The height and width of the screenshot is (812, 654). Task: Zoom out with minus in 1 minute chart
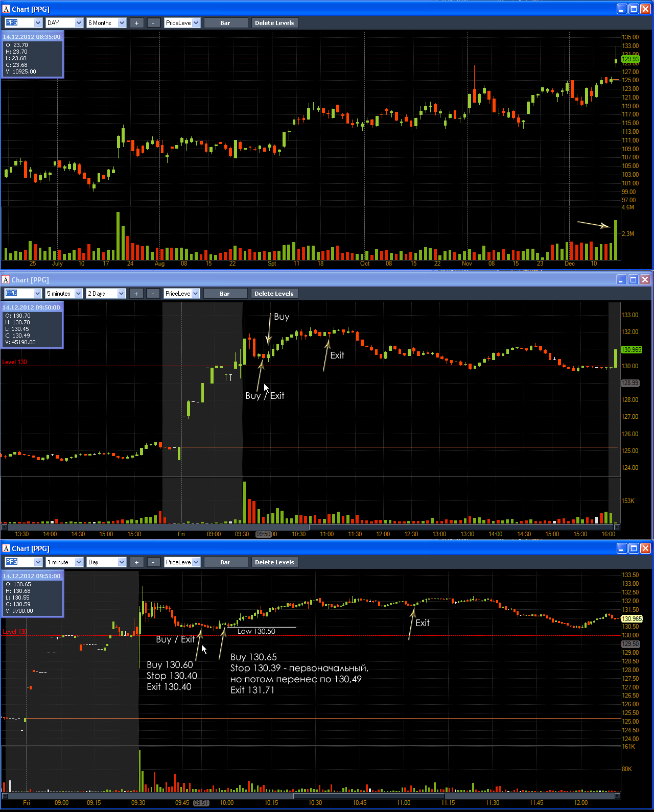pyautogui.click(x=154, y=562)
